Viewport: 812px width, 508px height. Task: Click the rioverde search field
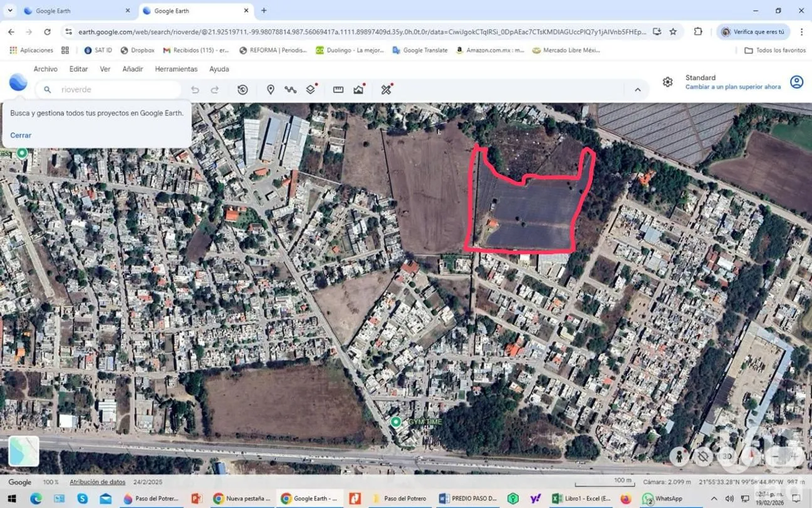113,90
